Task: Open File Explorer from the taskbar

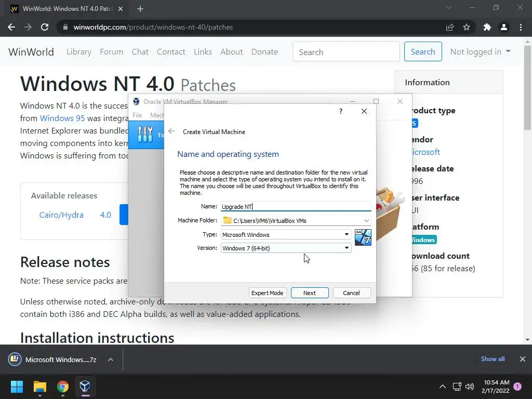Action: point(39,387)
